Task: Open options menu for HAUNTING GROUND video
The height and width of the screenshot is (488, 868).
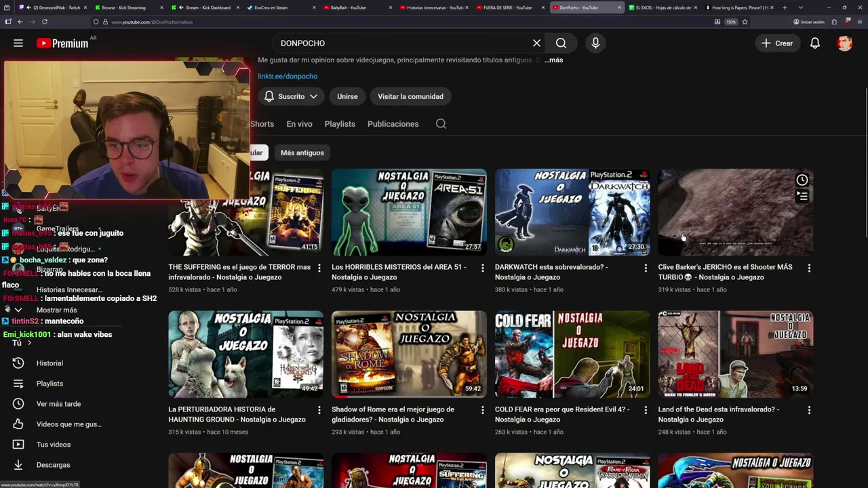Action: (x=319, y=411)
